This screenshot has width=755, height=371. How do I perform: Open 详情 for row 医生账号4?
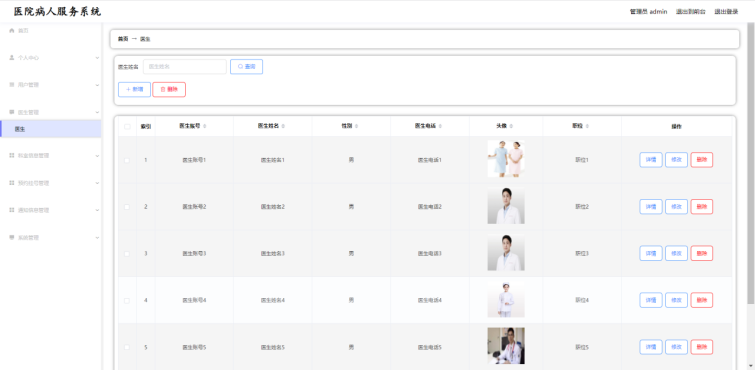[x=651, y=300]
